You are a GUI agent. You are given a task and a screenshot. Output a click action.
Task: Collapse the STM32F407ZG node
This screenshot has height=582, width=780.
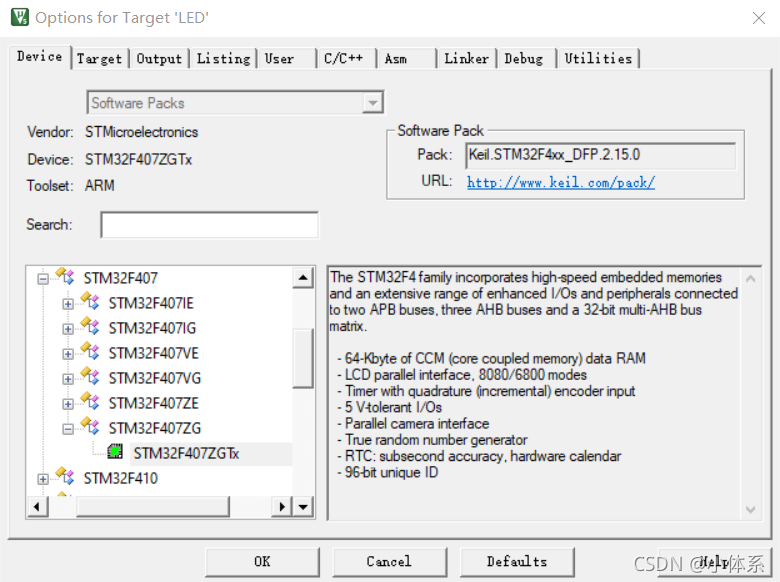pos(68,429)
